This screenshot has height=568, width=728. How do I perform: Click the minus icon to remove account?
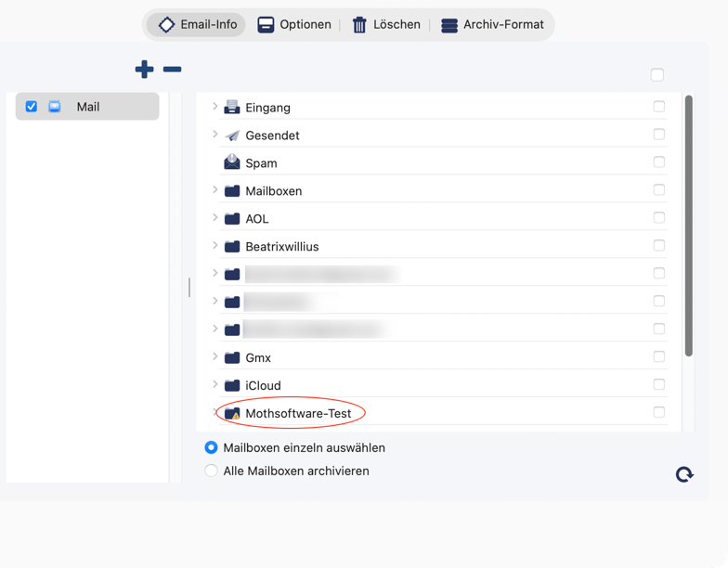pyautogui.click(x=172, y=69)
